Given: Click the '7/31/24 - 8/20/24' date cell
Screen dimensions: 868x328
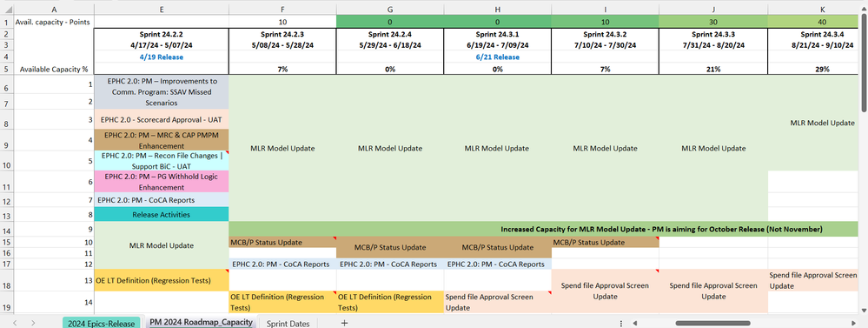Looking at the screenshot, I should click(x=712, y=45).
